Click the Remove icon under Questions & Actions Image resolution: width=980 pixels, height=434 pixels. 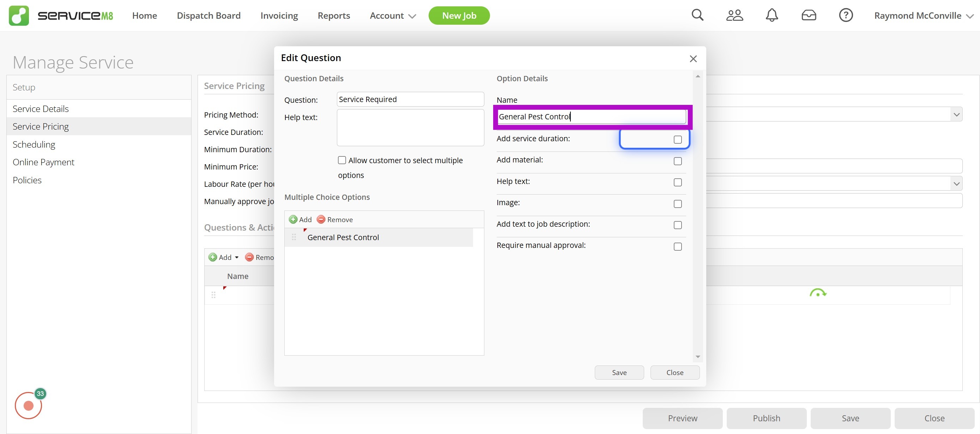coord(249,257)
